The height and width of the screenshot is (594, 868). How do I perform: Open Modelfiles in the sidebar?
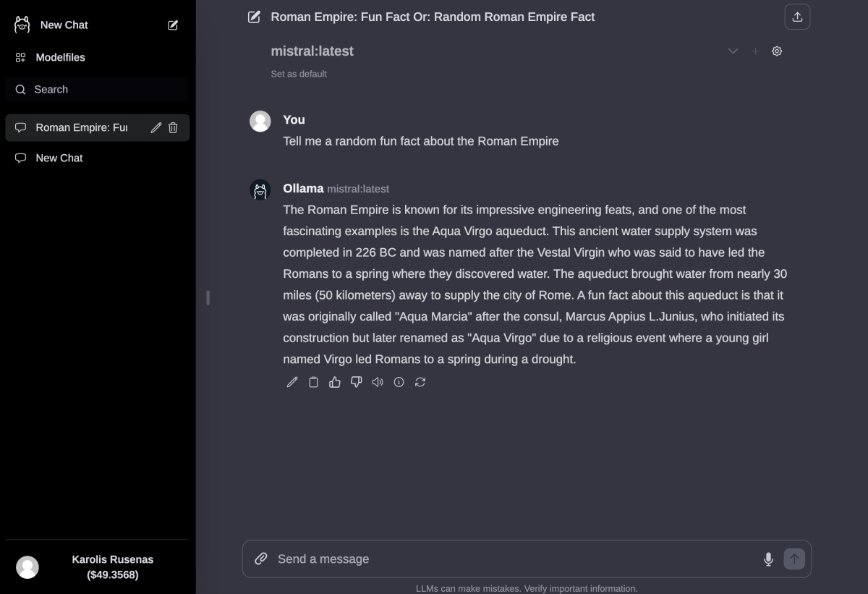pos(60,57)
